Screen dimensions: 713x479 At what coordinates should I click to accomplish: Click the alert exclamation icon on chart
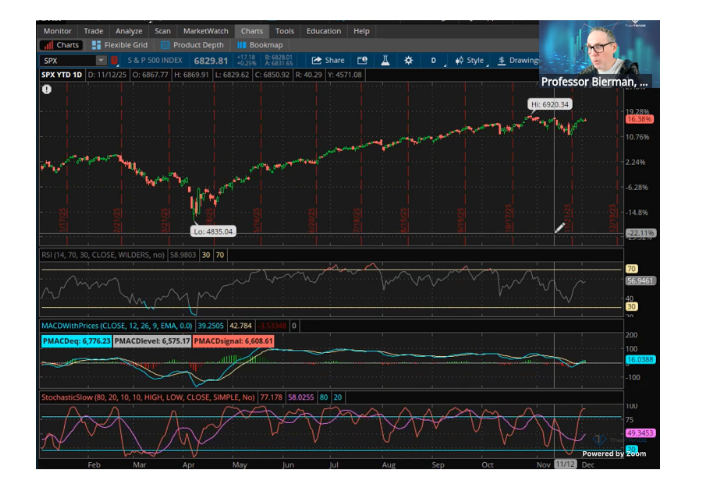click(x=47, y=89)
